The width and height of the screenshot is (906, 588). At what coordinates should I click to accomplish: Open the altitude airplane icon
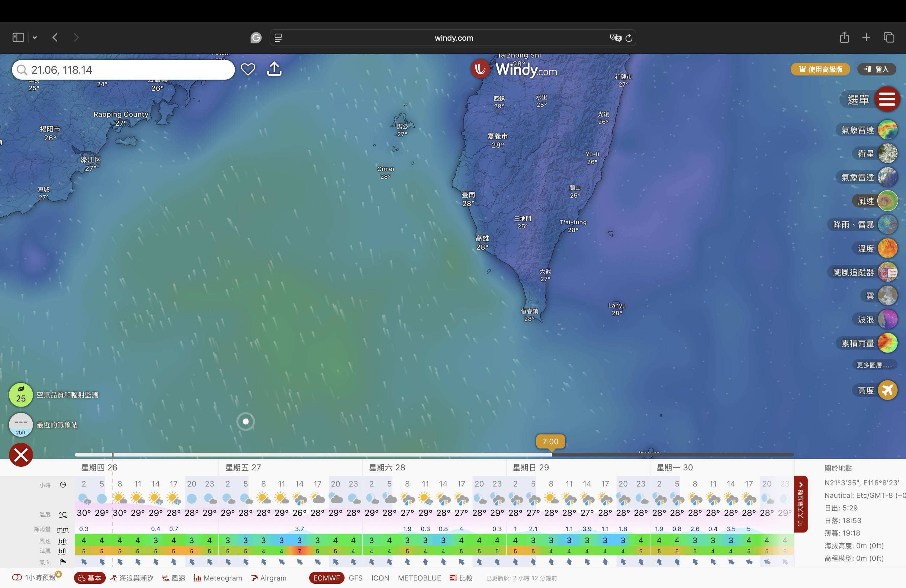point(887,390)
